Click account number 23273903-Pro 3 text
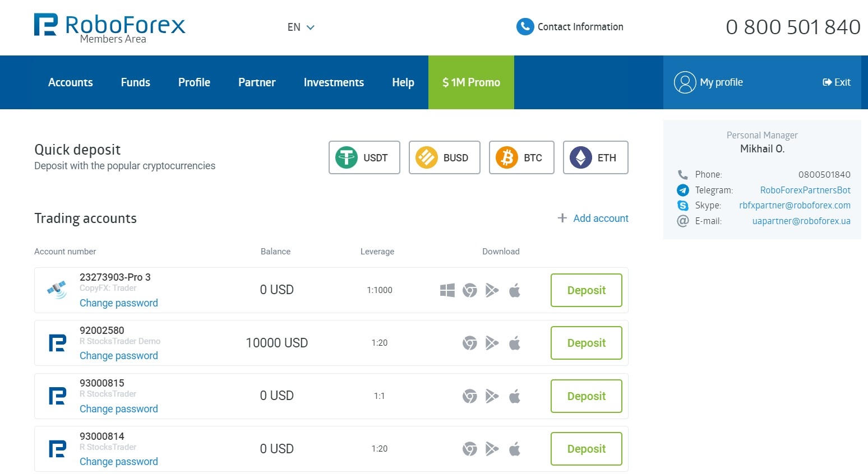This screenshot has height=474, width=868. tap(115, 277)
